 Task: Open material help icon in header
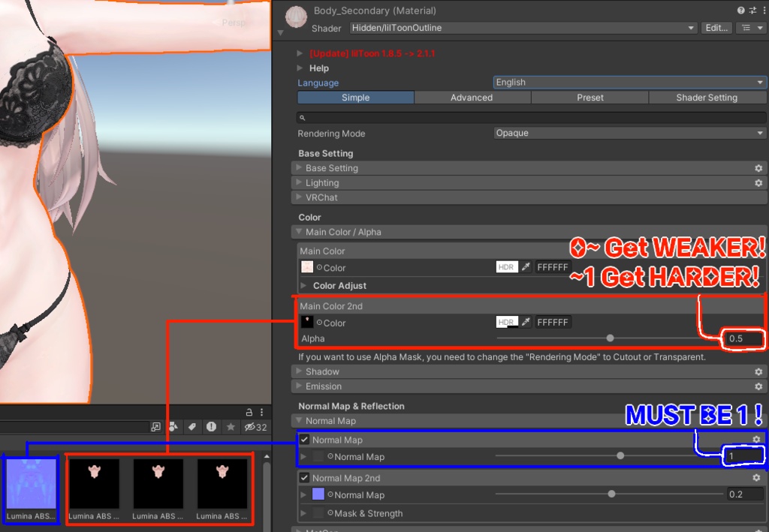[x=740, y=11]
